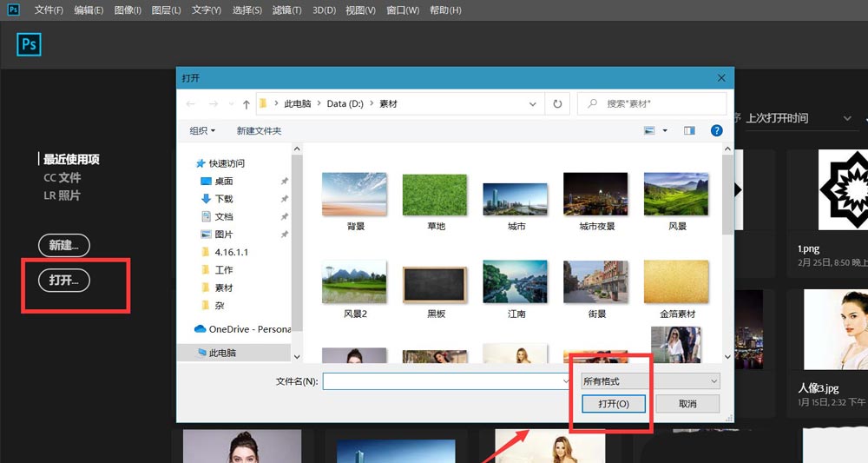Image resolution: width=868 pixels, height=463 pixels.
Task: Switch to CC 文件 tab
Action: tap(62, 178)
